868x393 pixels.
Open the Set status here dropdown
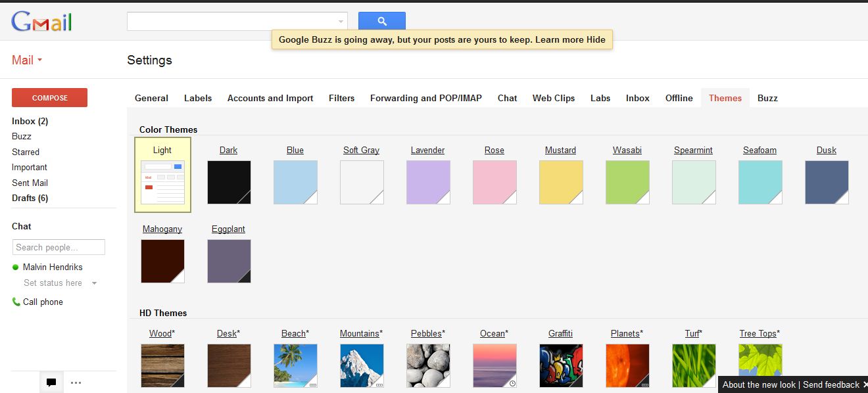(x=94, y=283)
